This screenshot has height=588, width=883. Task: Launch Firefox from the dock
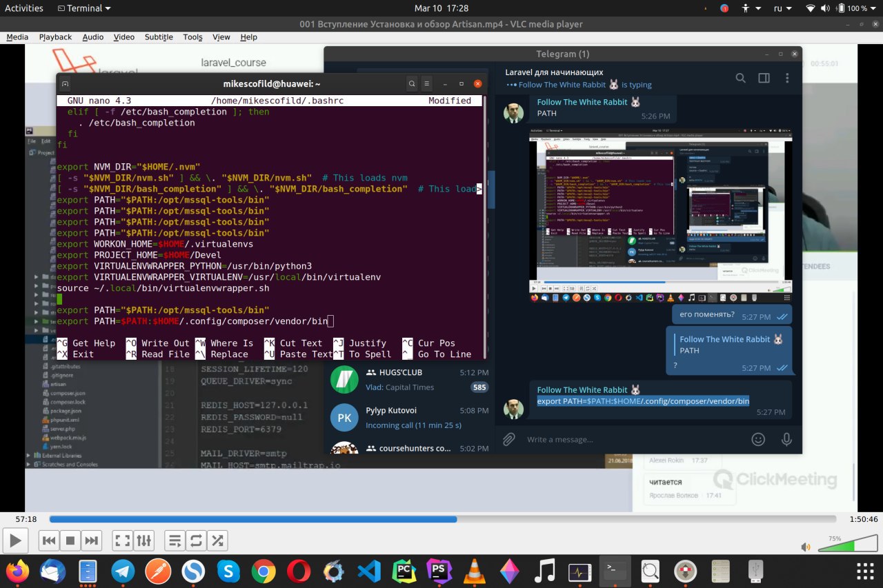[17, 571]
